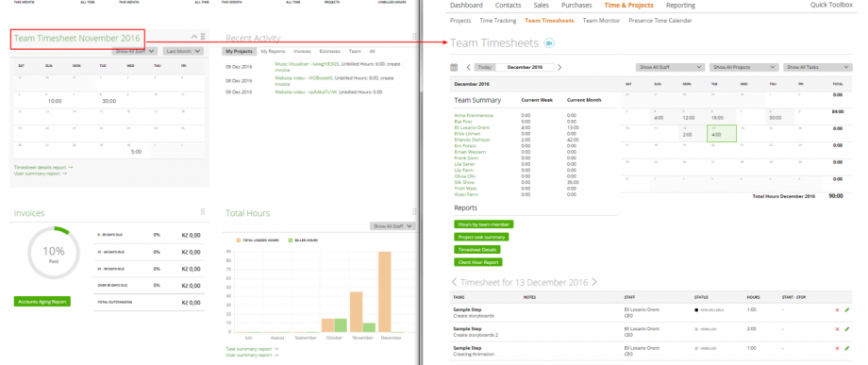Open User summary report link under November calendar
Viewport: 868px width, 365px height.
(41, 174)
